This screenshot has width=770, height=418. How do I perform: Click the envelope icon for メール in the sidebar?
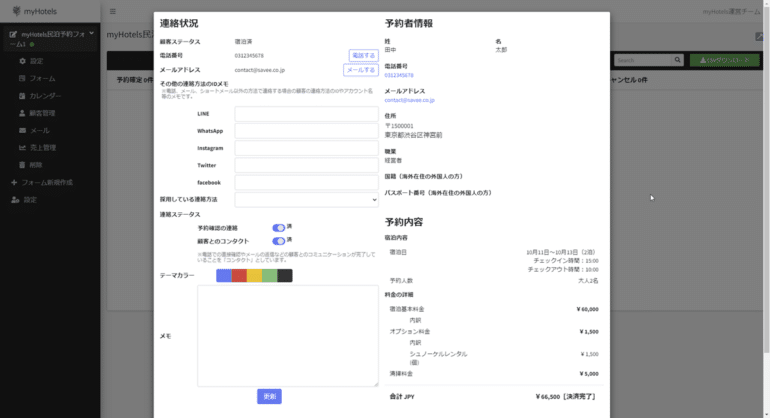click(22, 130)
